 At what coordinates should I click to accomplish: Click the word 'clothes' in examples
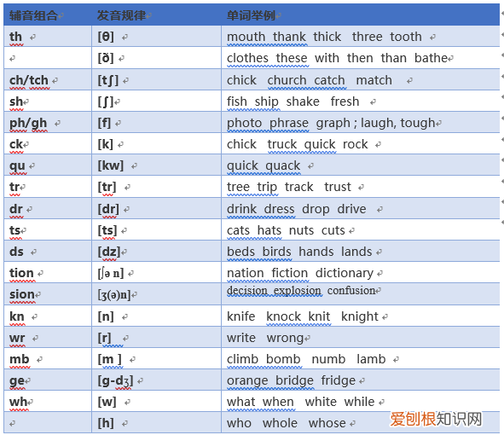pos(247,58)
